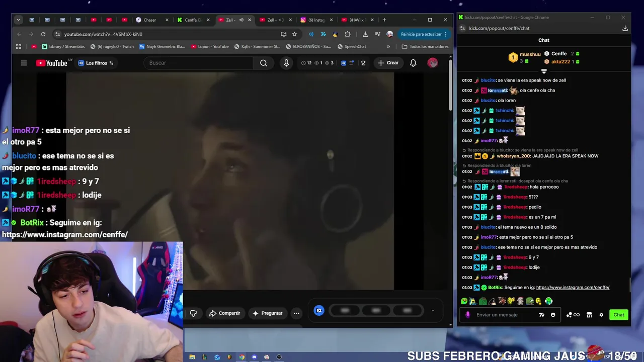Open Chrome extensions puzzle icon

pyautogui.click(x=348, y=34)
